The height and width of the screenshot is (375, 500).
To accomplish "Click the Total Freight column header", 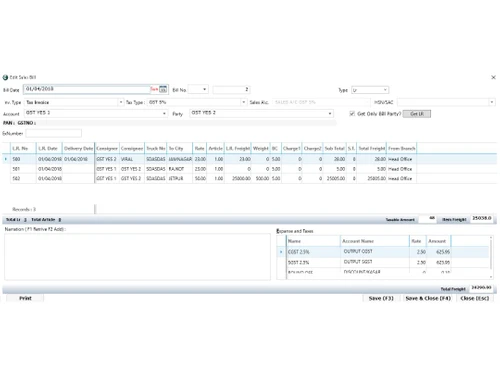I will (372, 148).
